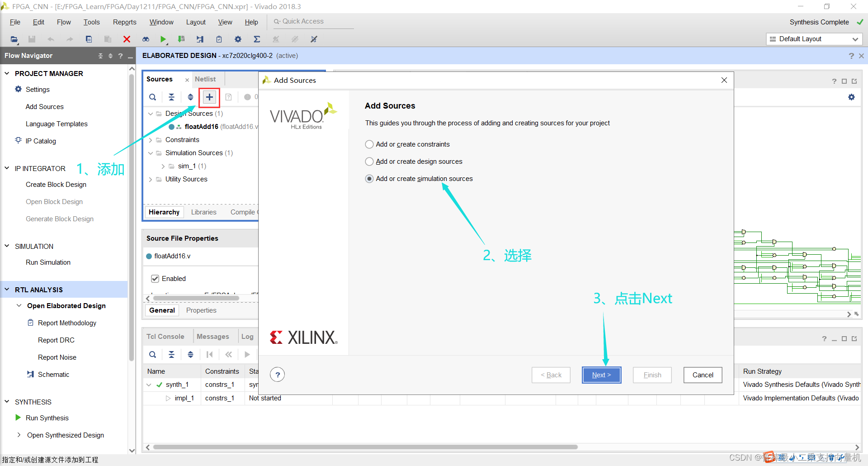Switch to the Messages tab

[x=212, y=337]
